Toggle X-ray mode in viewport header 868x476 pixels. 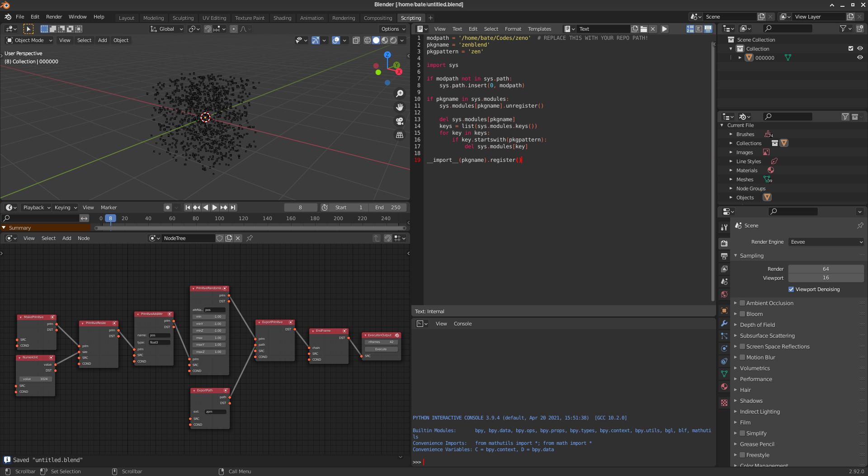356,40
